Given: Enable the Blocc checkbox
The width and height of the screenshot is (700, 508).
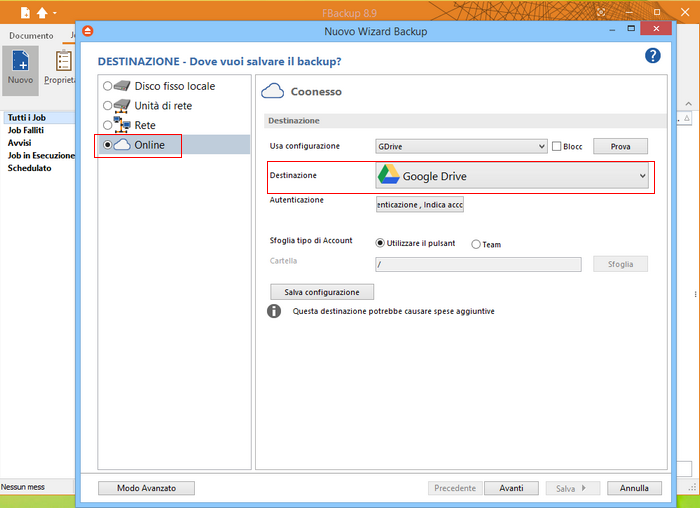Looking at the screenshot, I should point(556,146).
